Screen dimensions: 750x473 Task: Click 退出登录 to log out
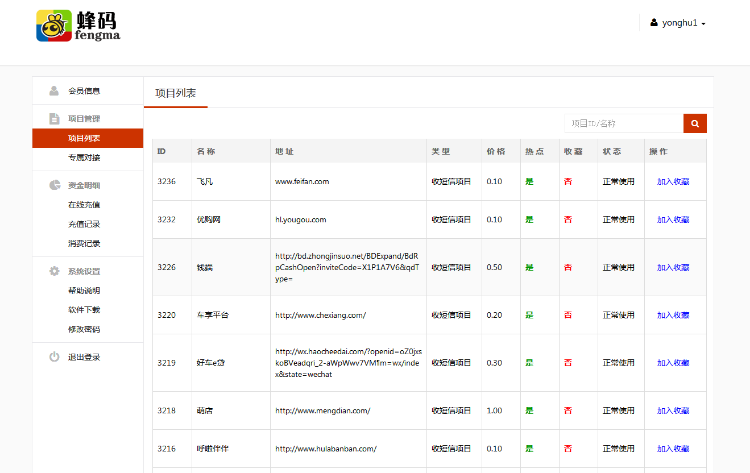click(84, 357)
